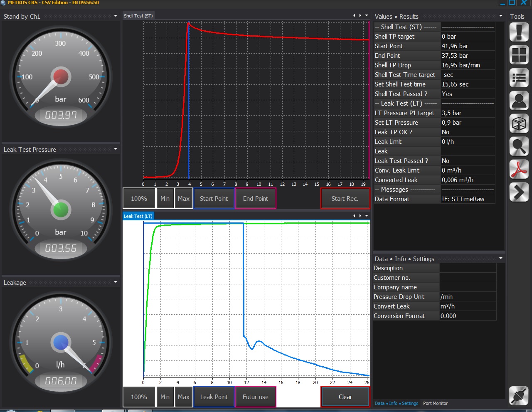Screen dimensions: 532x412
Task: Set the shell test Start Point
Action: (214, 199)
